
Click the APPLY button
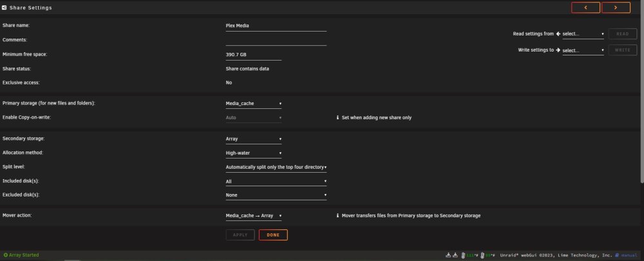[240, 235]
